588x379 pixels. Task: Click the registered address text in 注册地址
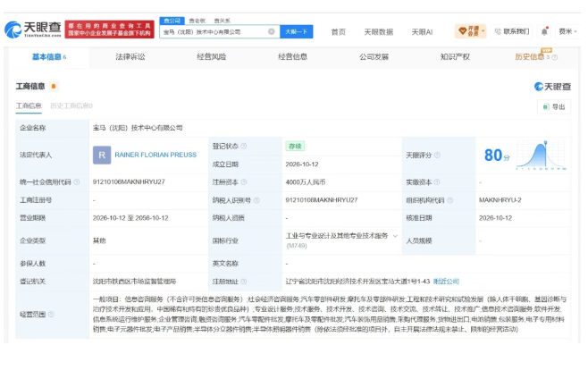(x=357, y=282)
